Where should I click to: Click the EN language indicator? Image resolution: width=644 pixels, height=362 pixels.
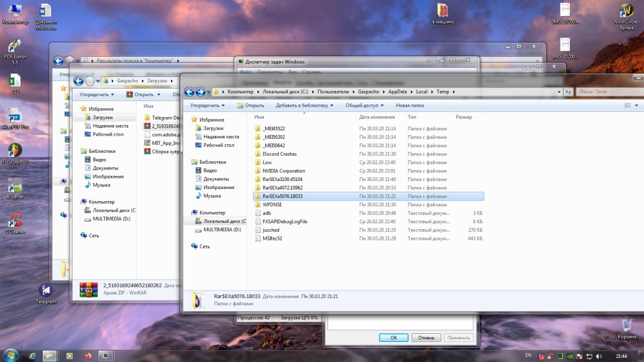528,355
